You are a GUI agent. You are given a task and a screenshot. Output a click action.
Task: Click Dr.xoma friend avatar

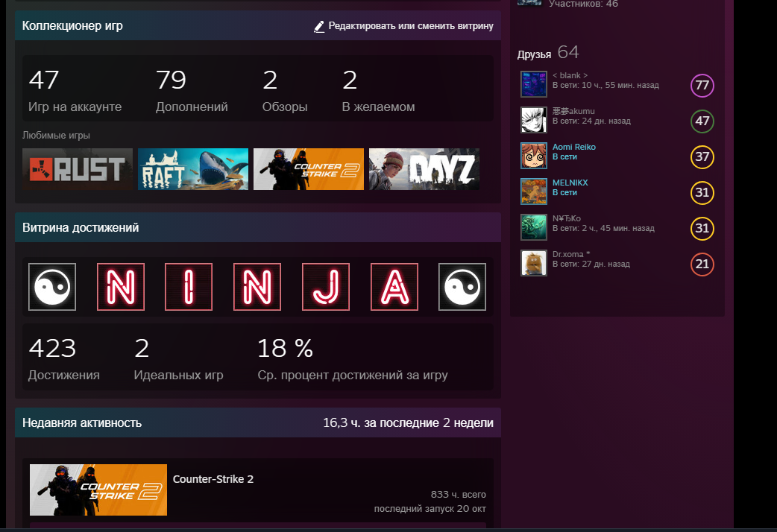(534, 263)
